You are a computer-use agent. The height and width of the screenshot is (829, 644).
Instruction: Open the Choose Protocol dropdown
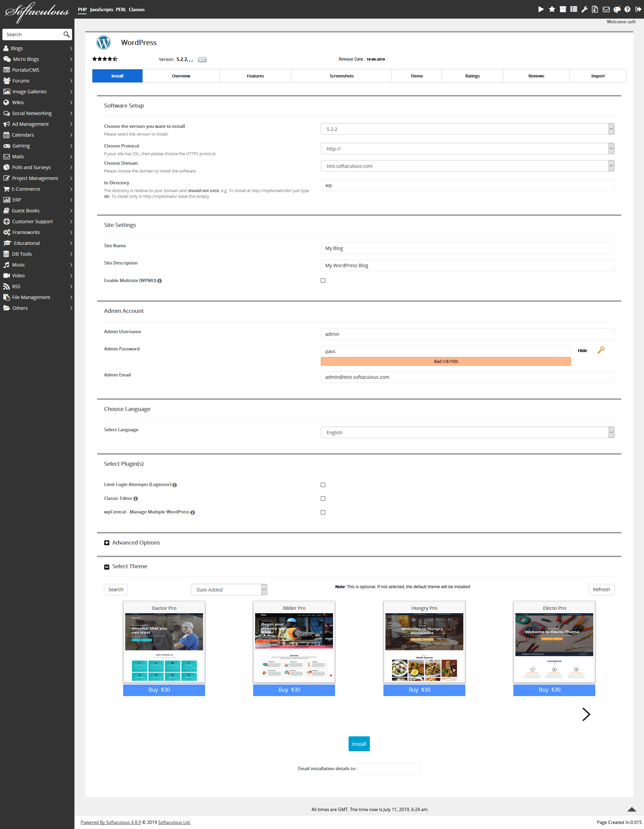467,149
